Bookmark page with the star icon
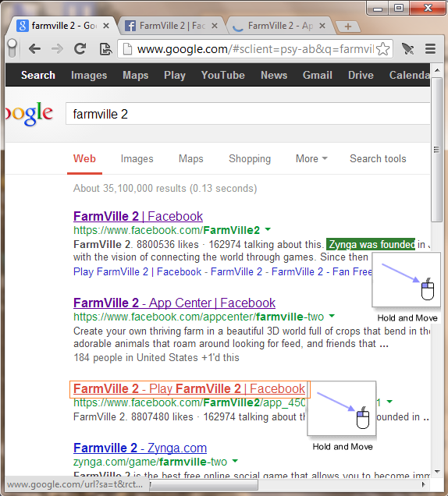 coord(383,49)
